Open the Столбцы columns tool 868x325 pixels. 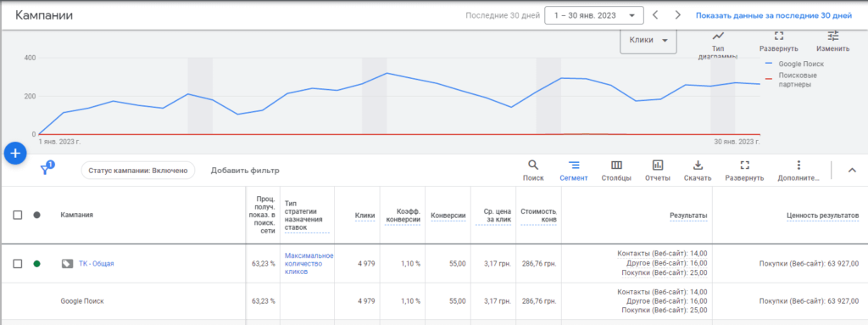coord(616,171)
